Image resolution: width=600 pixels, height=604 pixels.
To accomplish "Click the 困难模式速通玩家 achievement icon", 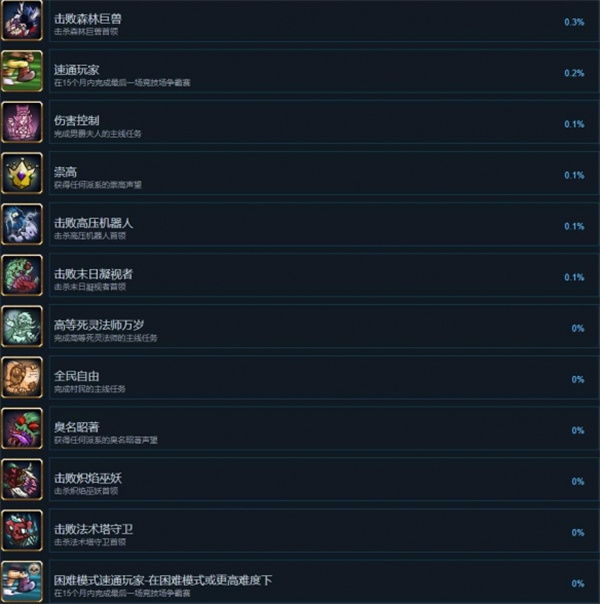I will [22, 582].
